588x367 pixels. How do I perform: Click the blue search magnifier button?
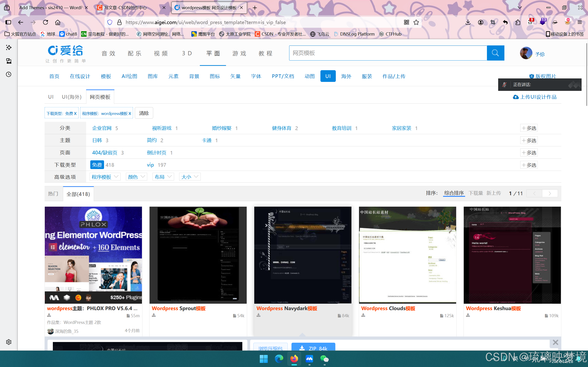coord(495,53)
